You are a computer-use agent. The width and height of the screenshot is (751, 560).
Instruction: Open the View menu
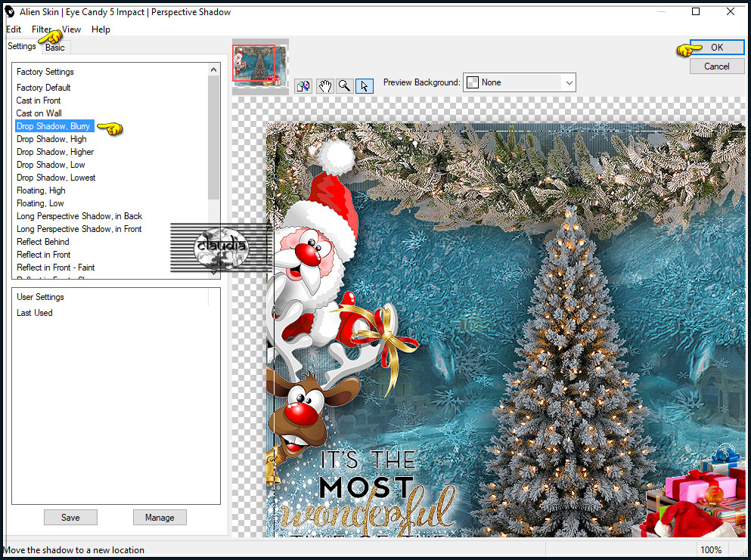(71, 29)
